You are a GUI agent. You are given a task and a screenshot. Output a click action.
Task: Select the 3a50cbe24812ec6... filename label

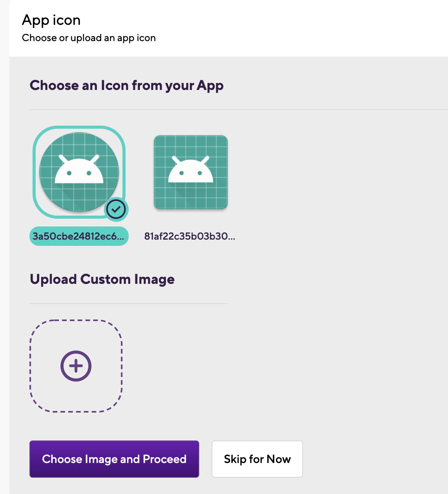(79, 236)
